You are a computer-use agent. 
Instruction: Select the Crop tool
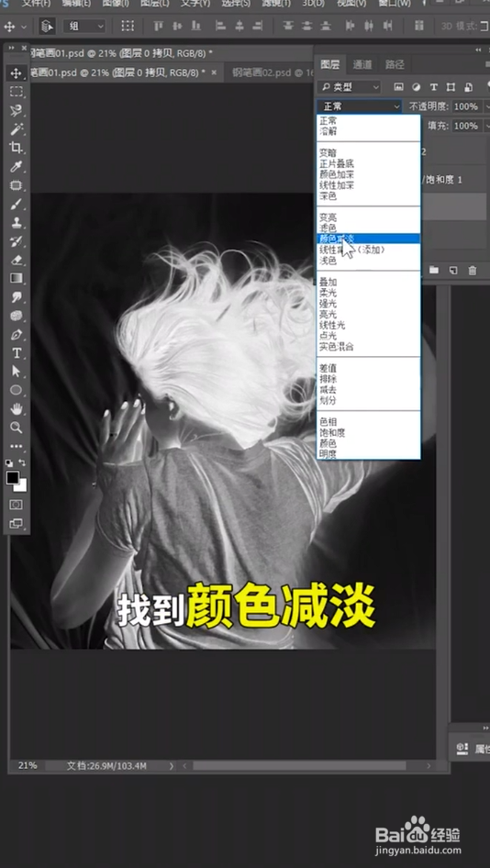click(x=16, y=148)
